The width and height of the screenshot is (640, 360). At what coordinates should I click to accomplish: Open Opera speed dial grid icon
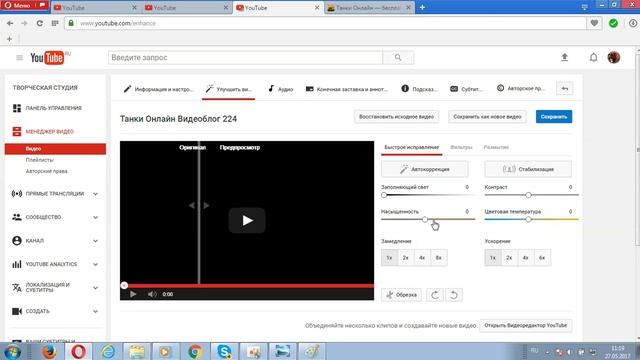point(55,23)
